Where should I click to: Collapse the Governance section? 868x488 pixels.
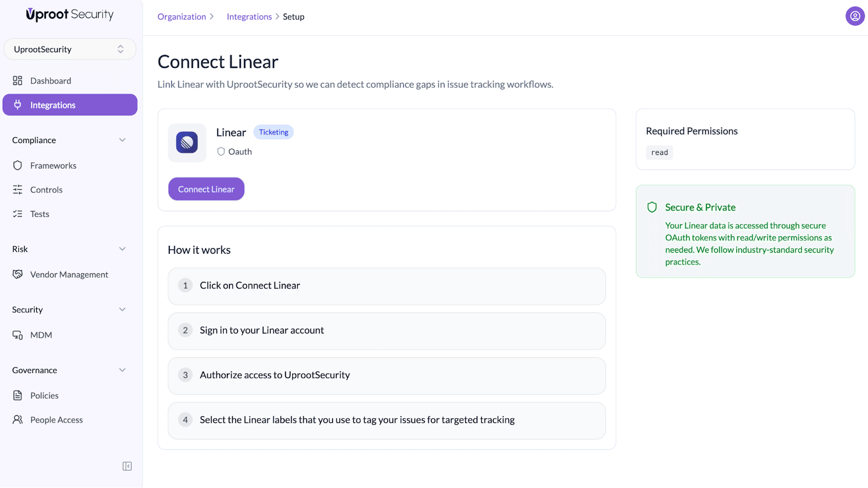pyautogui.click(x=122, y=370)
